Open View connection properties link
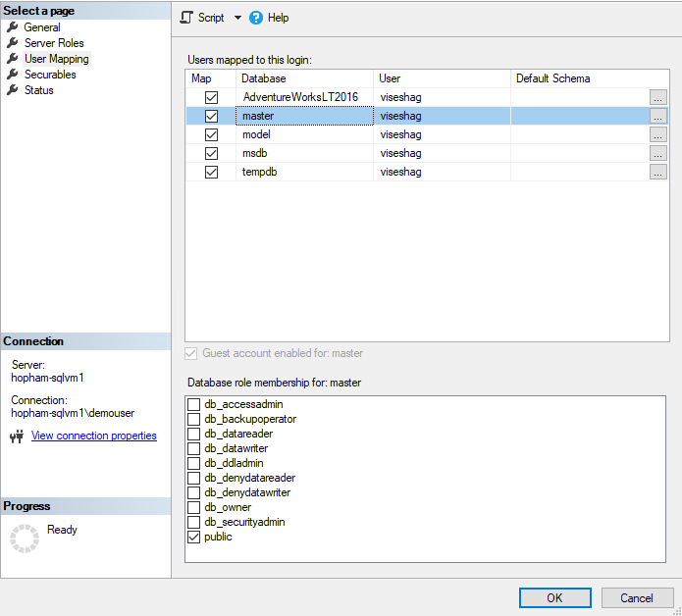This screenshot has width=682, height=616. tap(94, 436)
